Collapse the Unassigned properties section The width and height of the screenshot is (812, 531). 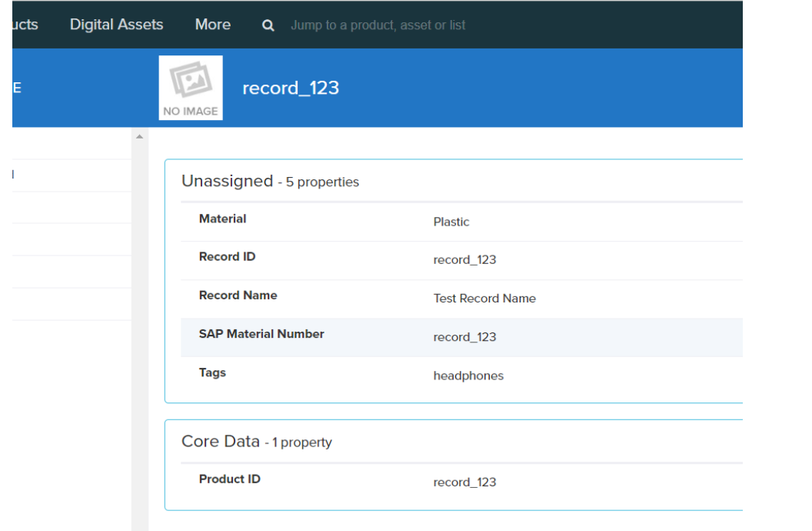pos(227,182)
